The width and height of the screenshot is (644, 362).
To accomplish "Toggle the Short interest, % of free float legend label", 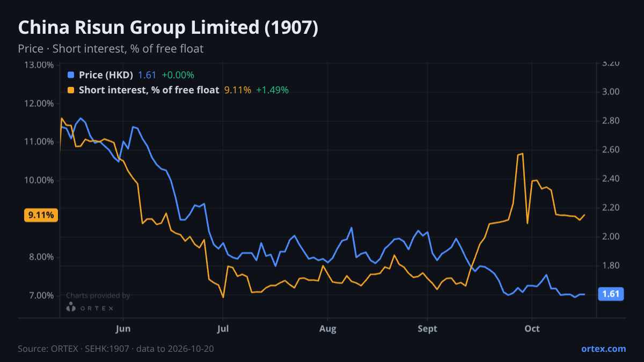I will pyautogui.click(x=149, y=90).
